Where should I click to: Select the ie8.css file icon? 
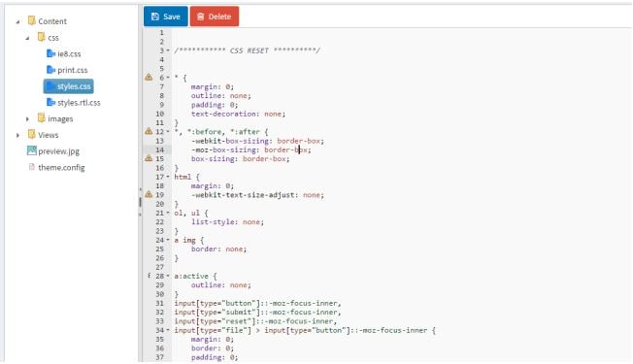coord(50,53)
